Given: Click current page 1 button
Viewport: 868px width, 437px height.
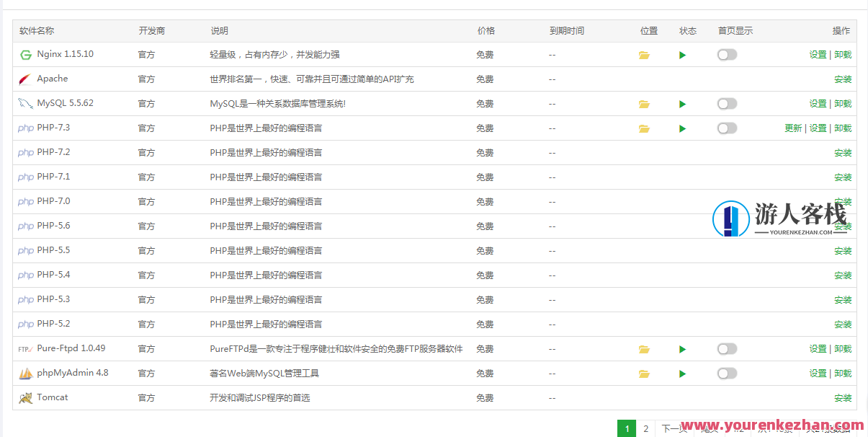Looking at the screenshot, I should click(627, 429).
